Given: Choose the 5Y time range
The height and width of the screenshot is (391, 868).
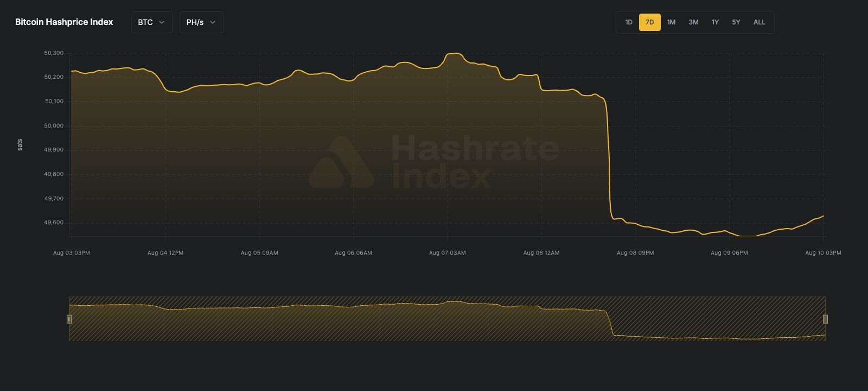Looking at the screenshot, I should click(x=736, y=22).
